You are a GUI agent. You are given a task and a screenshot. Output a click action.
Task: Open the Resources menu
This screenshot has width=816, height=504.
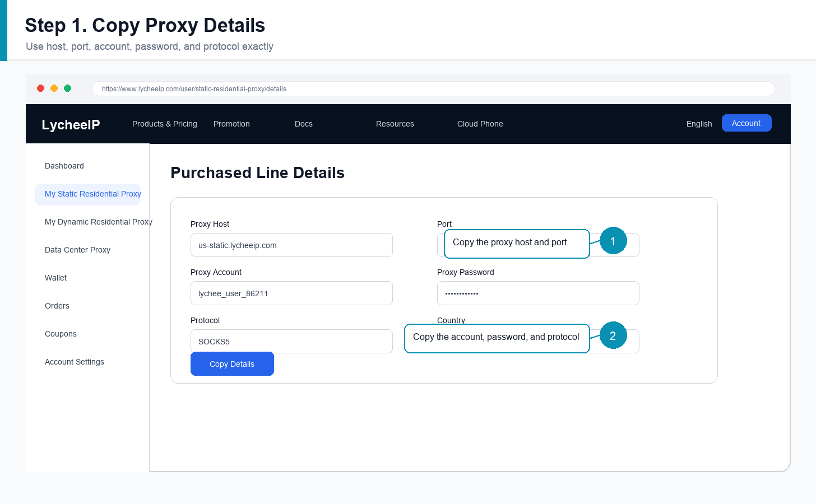395,124
